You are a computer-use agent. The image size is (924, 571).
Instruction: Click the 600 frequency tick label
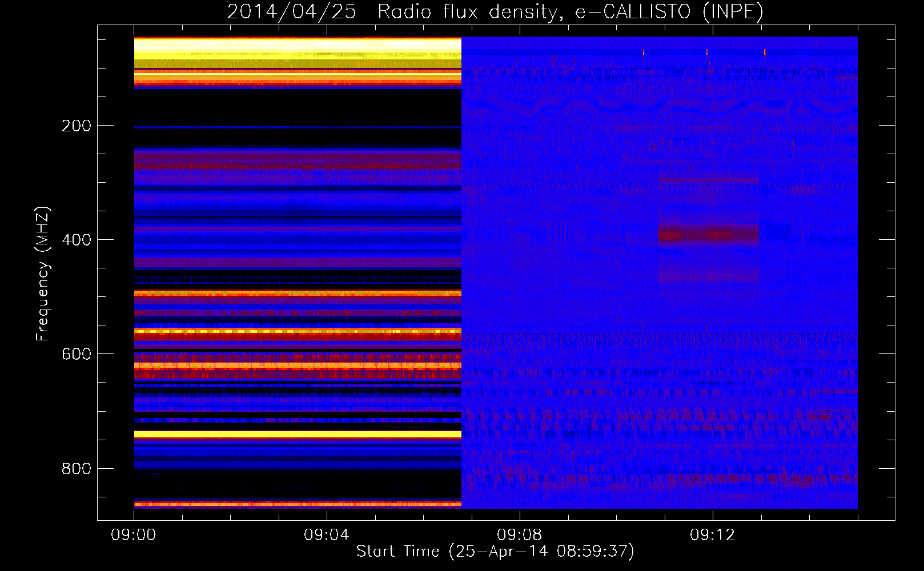click(77, 354)
